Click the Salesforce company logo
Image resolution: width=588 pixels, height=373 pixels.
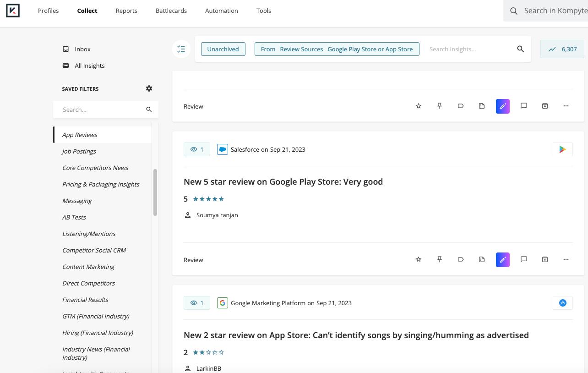pyautogui.click(x=223, y=149)
